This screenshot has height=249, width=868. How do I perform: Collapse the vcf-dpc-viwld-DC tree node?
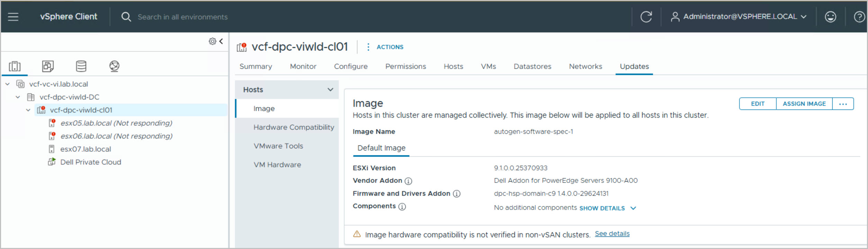coord(18,97)
